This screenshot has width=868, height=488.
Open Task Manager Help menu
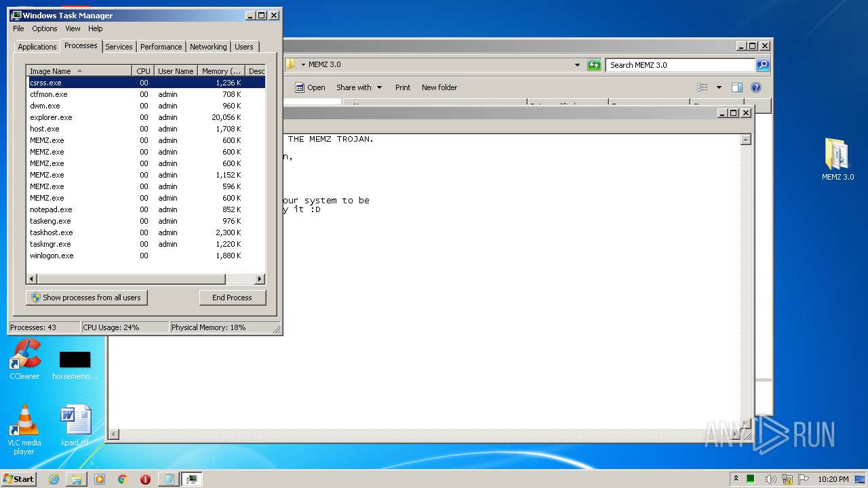point(96,28)
